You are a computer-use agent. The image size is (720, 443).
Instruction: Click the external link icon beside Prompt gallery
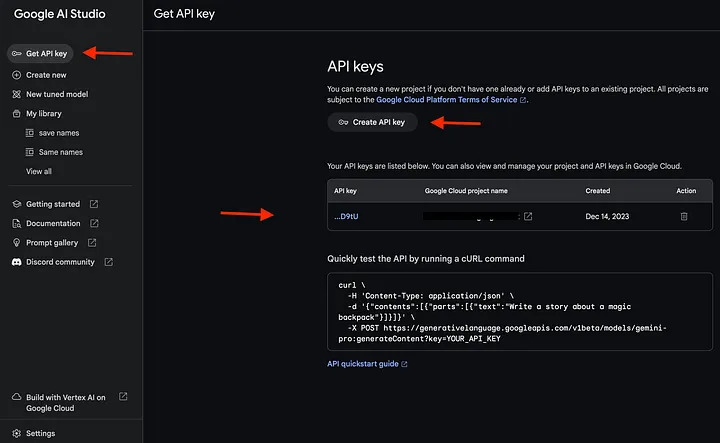click(91, 243)
